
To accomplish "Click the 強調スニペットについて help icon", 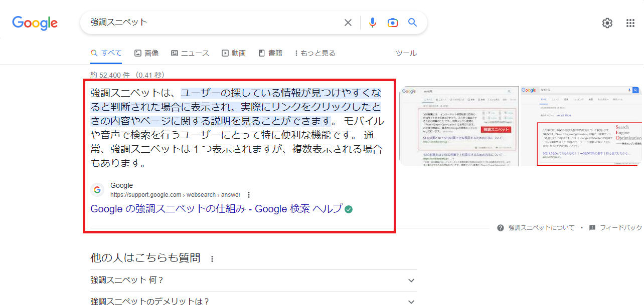I will point(500,228).
